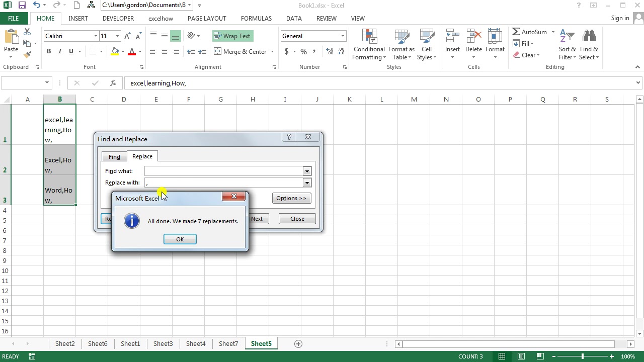Click the zoom slider in status bar
Viewport: 644px width, 362px height.
click(x=583, y=356)
